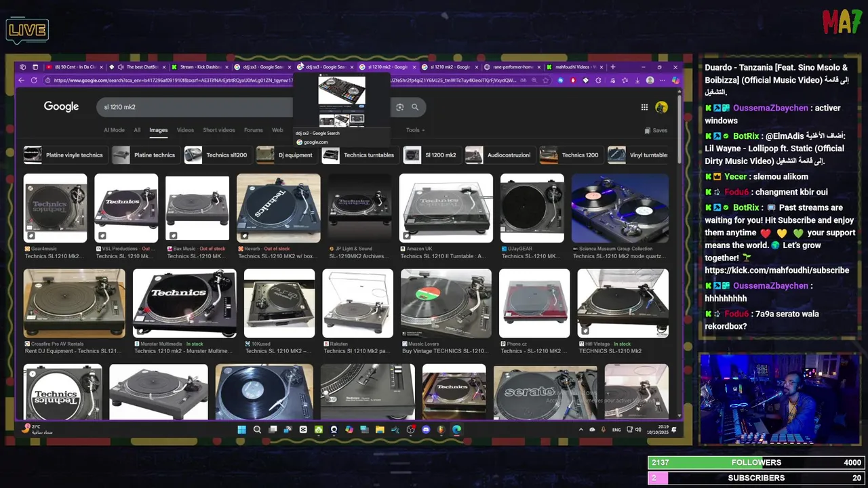Click the Audiocostruzioni filter chip
The image size is (868, 488).
tap(500, 155)
